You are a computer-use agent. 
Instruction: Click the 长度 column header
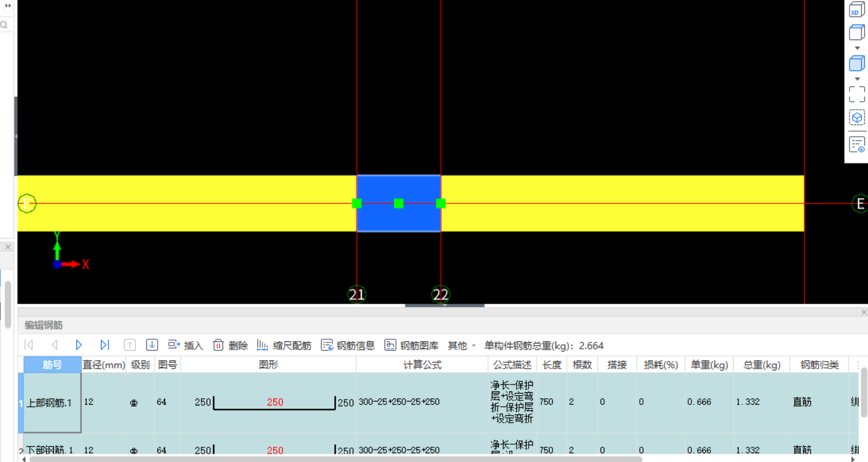click(x=552, y=365)
